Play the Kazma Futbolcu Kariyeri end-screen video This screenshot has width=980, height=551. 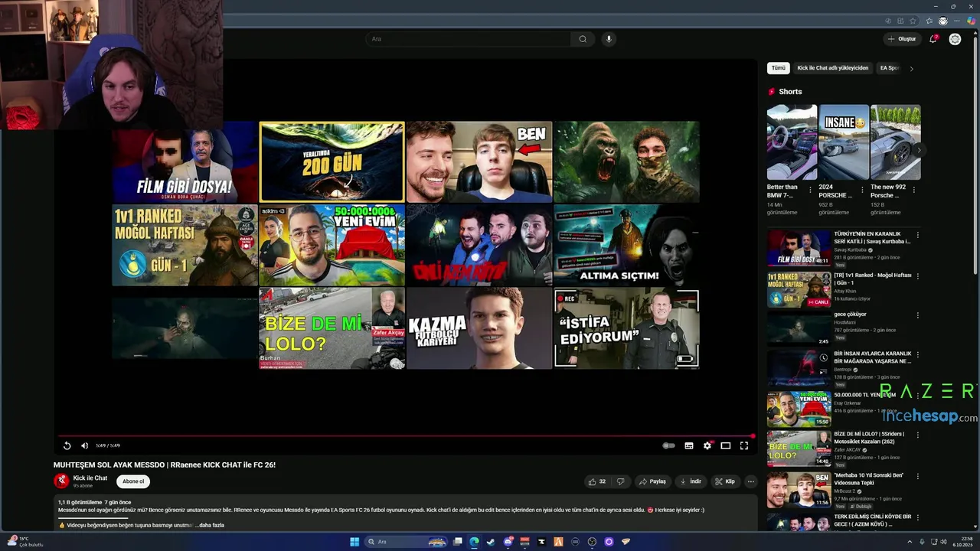pos(479,328)
